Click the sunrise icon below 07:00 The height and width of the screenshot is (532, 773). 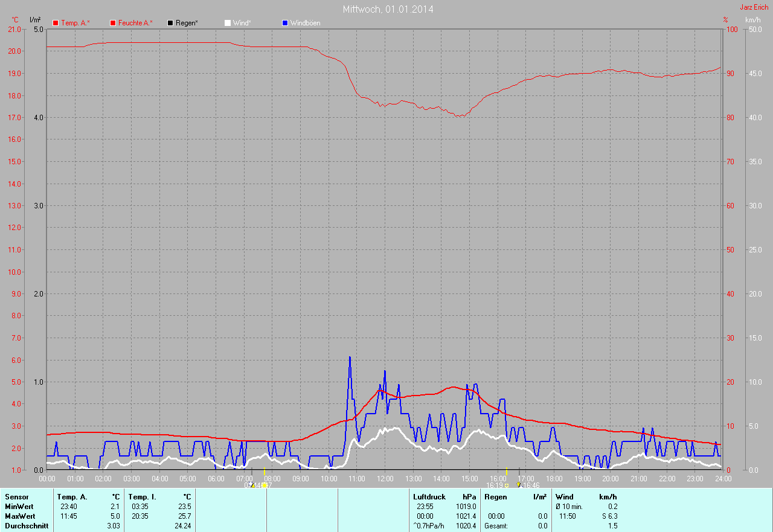pos(252,485)
